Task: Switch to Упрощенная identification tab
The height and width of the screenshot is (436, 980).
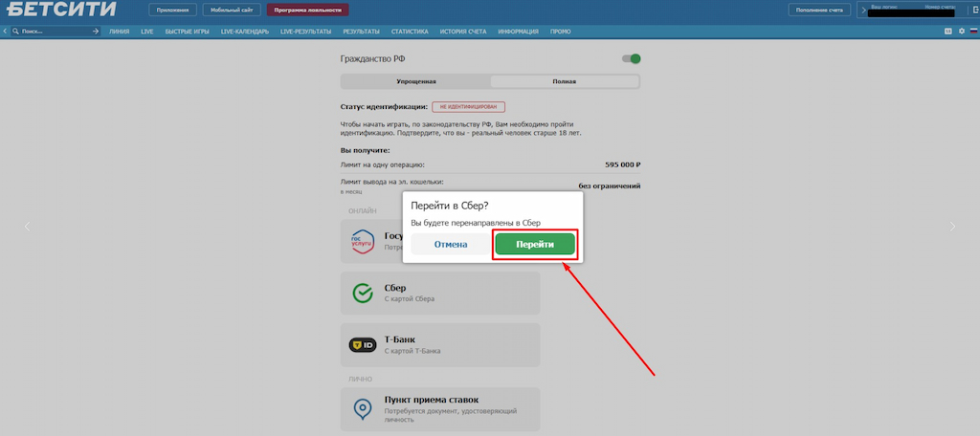Action: coord(415,81)
